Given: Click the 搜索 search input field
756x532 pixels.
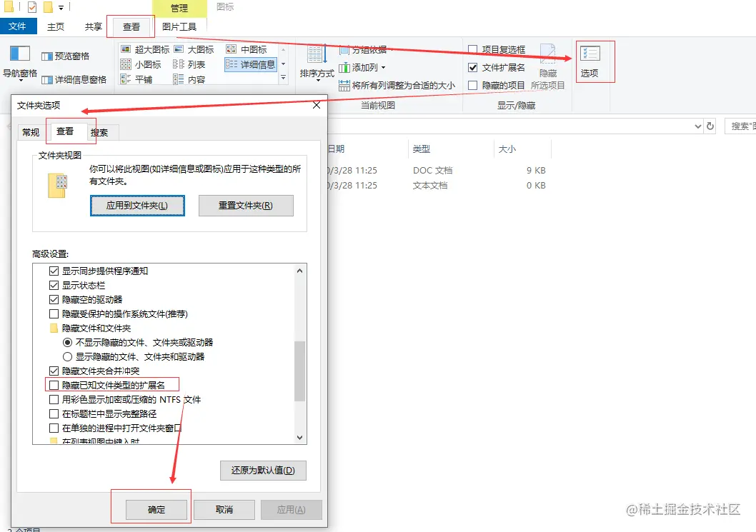Looking at the screenshot, I should click(x=740, y=126).
